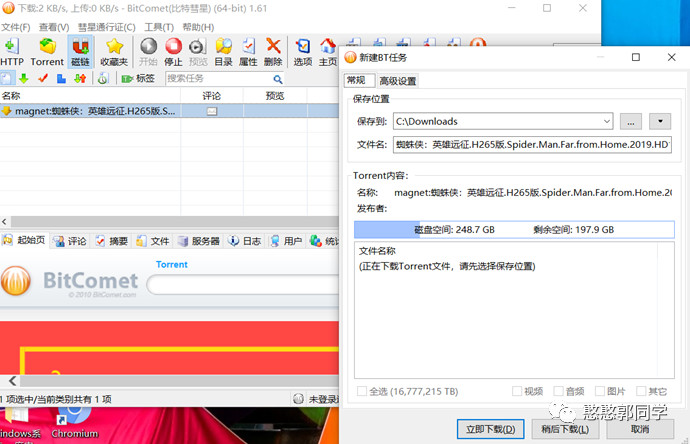
Task: Open the 收藏夹 favorites star icon
Action: coord(114,52)
